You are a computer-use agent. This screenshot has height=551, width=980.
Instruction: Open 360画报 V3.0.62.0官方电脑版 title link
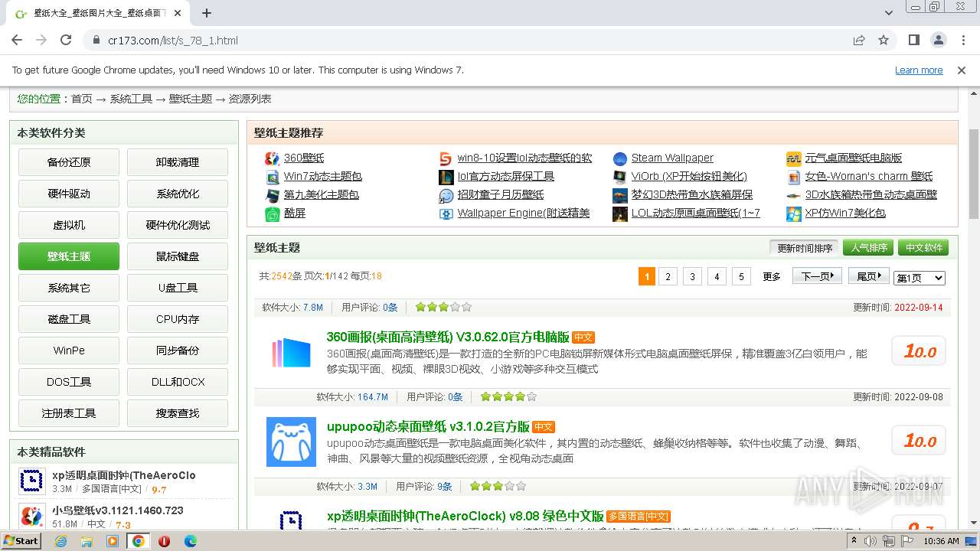pyautogui.click(x=448, y=337)
